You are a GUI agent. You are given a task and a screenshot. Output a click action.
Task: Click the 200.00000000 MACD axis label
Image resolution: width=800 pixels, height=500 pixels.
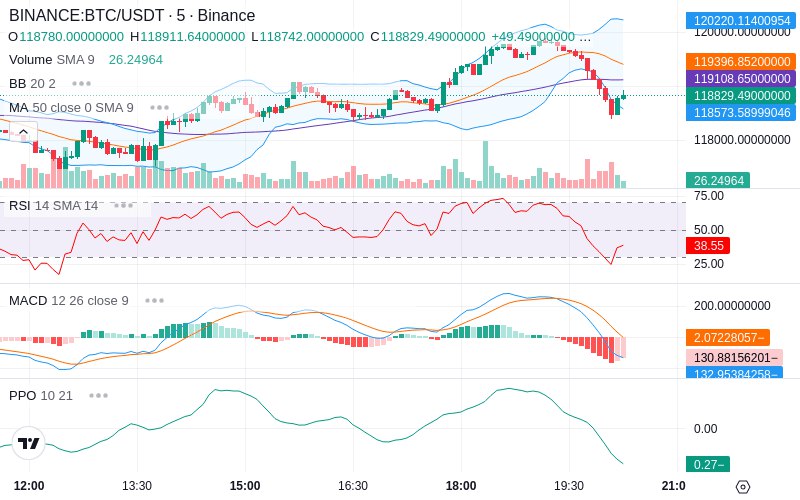pos(732,306)
